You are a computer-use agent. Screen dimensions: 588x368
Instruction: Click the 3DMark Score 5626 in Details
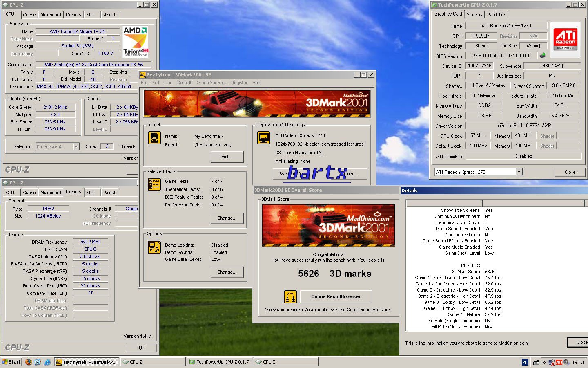coord(490,272)
